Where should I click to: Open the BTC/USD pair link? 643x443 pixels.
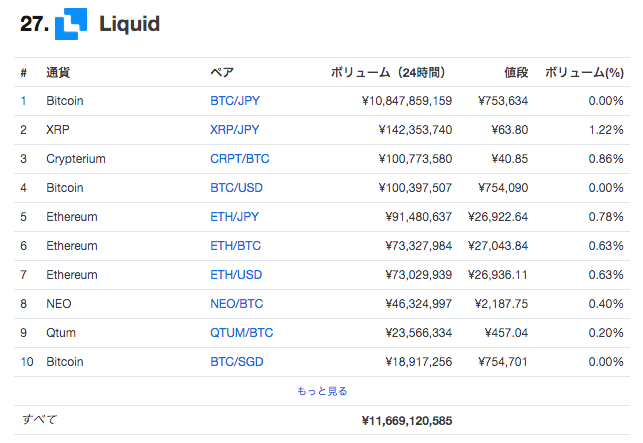pos(236,187)
